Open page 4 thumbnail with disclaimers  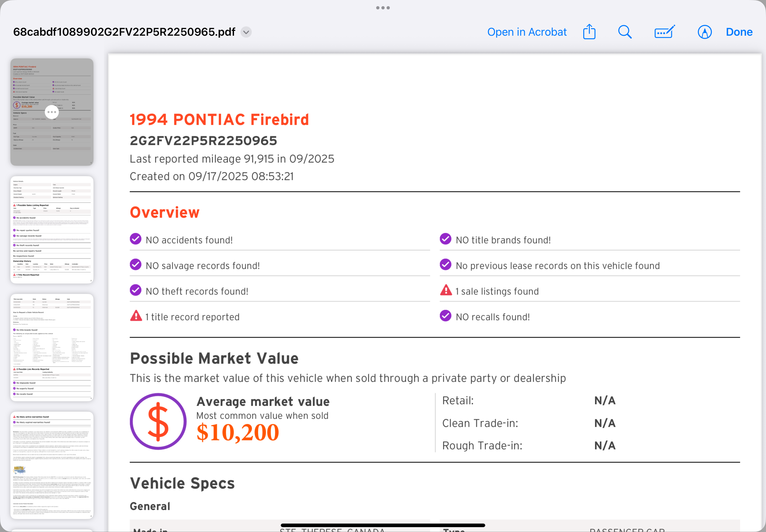tap(52, 465)
